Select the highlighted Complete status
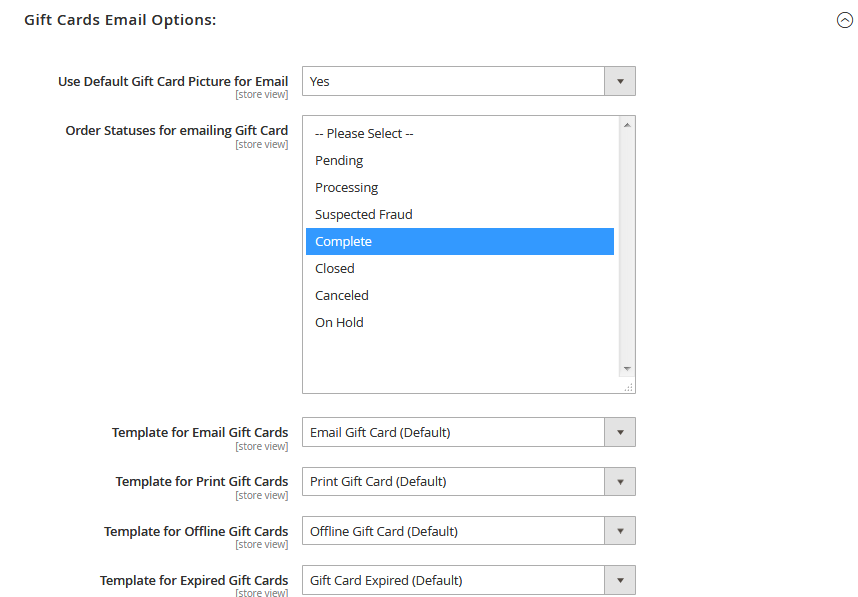 [460, 241]
